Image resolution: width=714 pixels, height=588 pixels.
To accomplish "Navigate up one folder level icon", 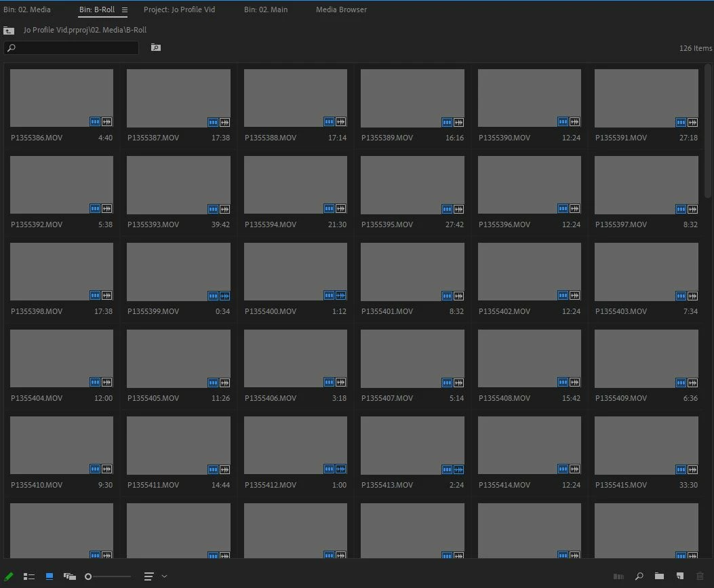I will click(9, 31).
